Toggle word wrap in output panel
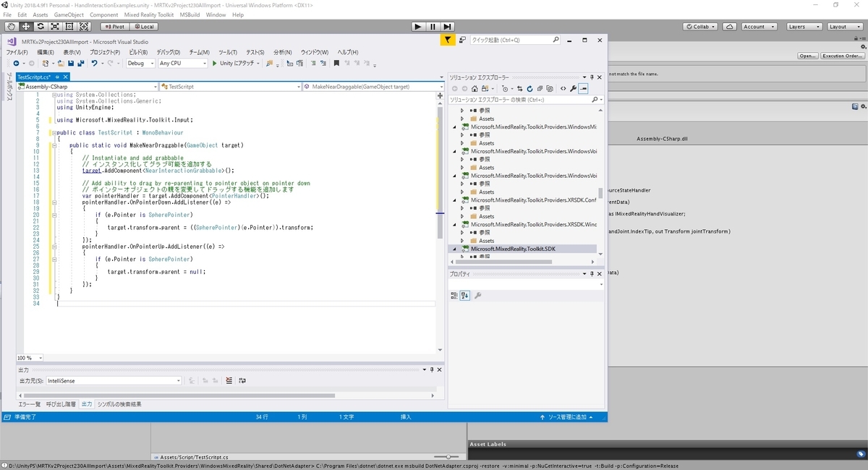 (x=242, y=380)
